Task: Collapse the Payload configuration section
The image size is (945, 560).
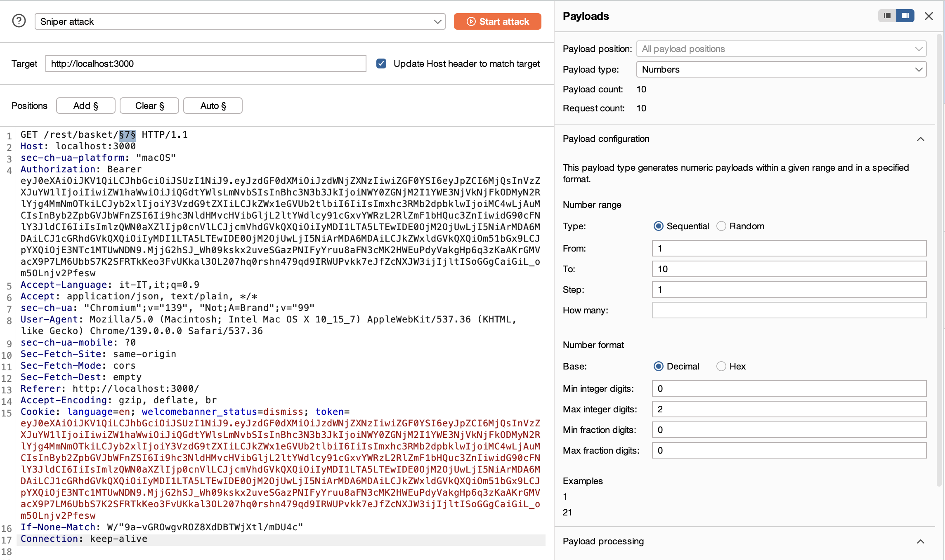Action: coord(920,139)
